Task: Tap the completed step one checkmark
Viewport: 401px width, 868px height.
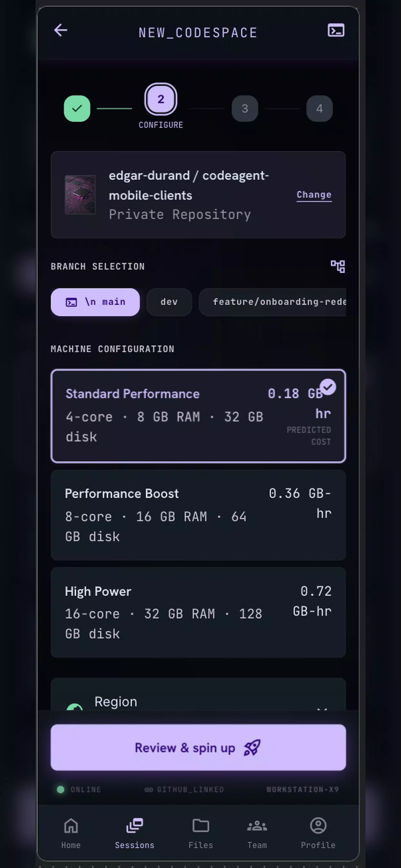Action: coord(77,108)
